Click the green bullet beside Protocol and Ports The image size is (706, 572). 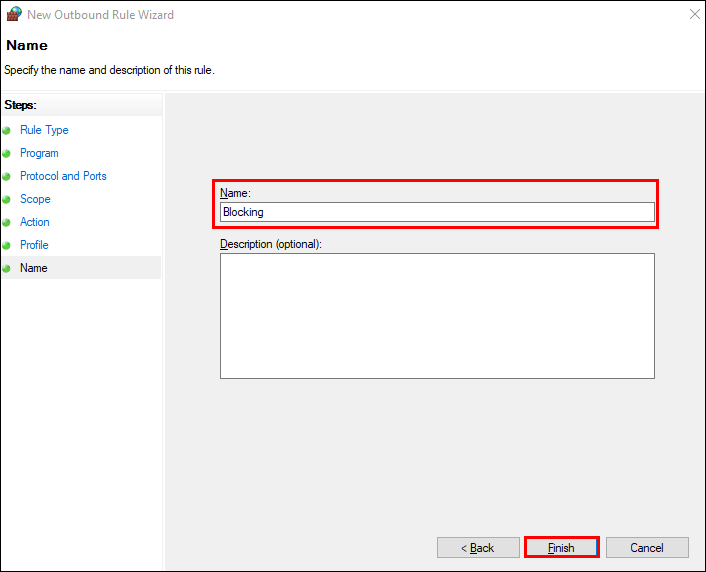[x=6, y=176]
